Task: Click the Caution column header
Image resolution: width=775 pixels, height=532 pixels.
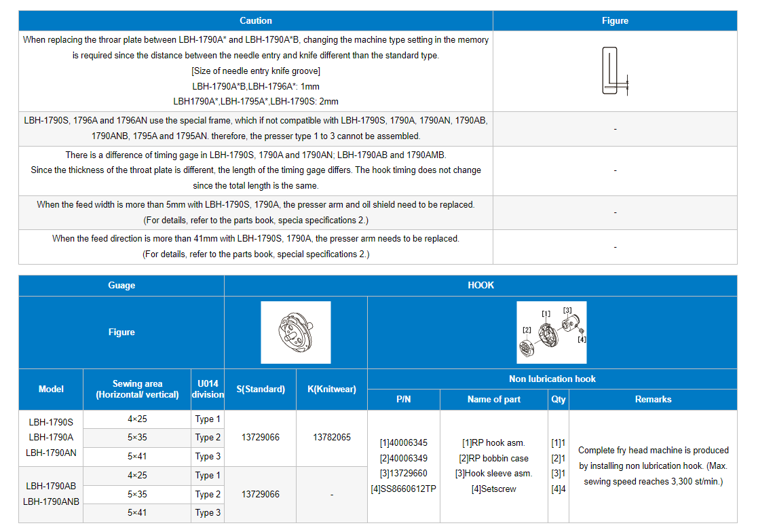Action: pyautogui.click(x=256, y=21)
